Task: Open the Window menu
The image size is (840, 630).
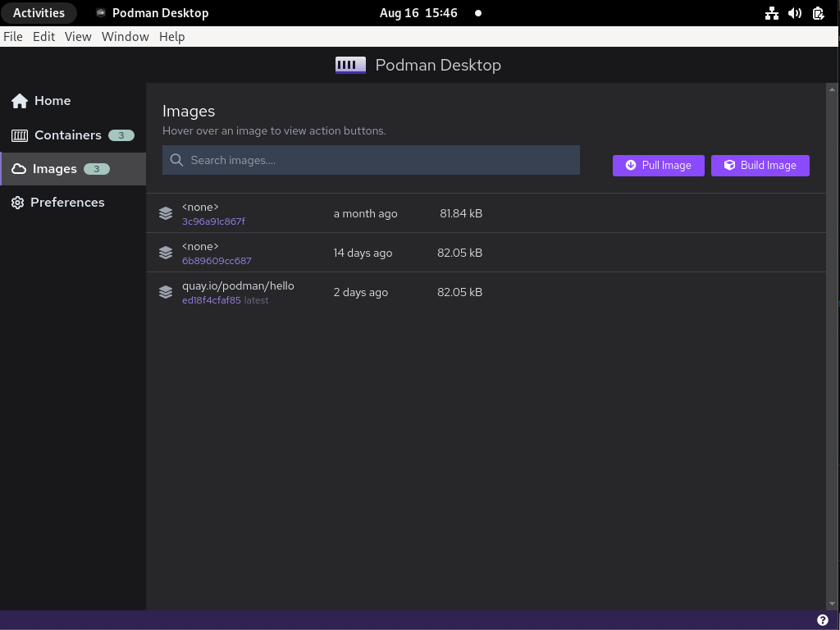Action: tap(126, 36)
